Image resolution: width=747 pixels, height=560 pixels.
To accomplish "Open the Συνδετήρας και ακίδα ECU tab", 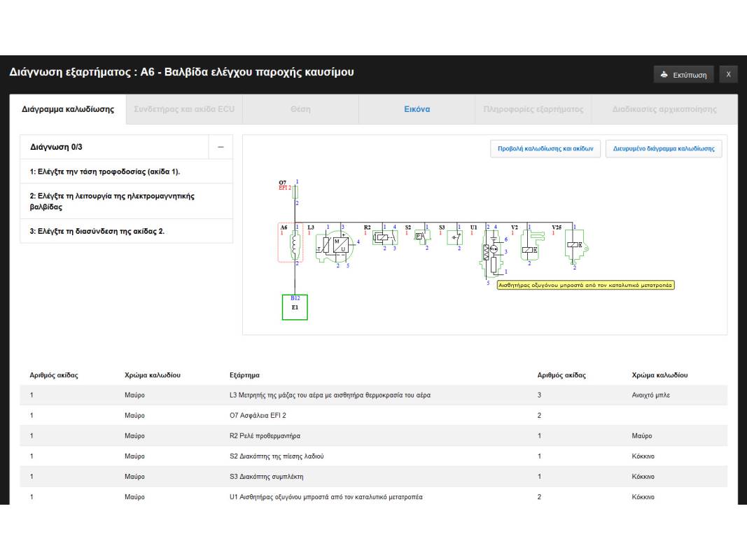I will pos(184,109).
